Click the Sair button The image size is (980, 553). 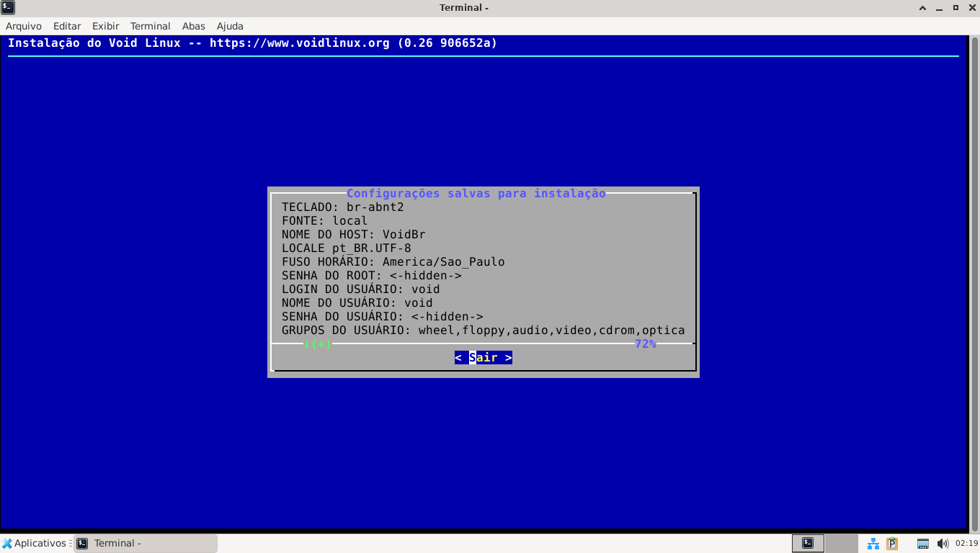tap(484, 358)
